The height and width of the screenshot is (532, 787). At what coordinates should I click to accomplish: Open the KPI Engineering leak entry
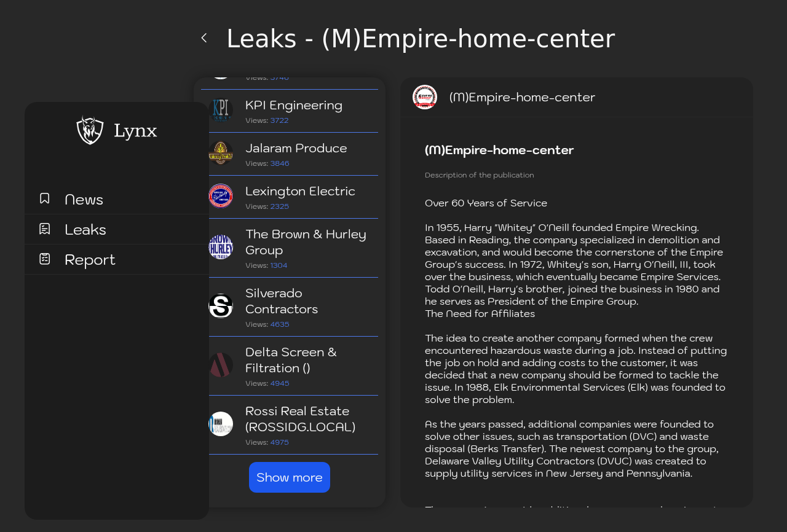click(x=290, y=111)
